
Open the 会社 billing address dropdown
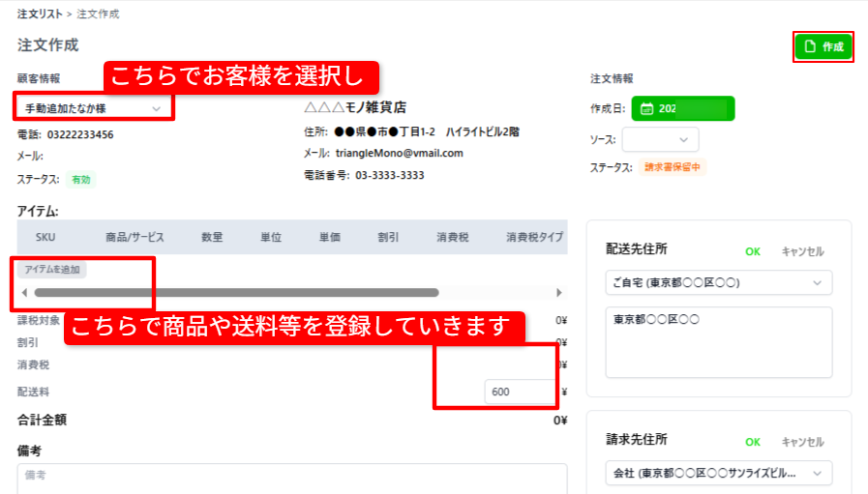pyautogui.click(x=719, y=474)
